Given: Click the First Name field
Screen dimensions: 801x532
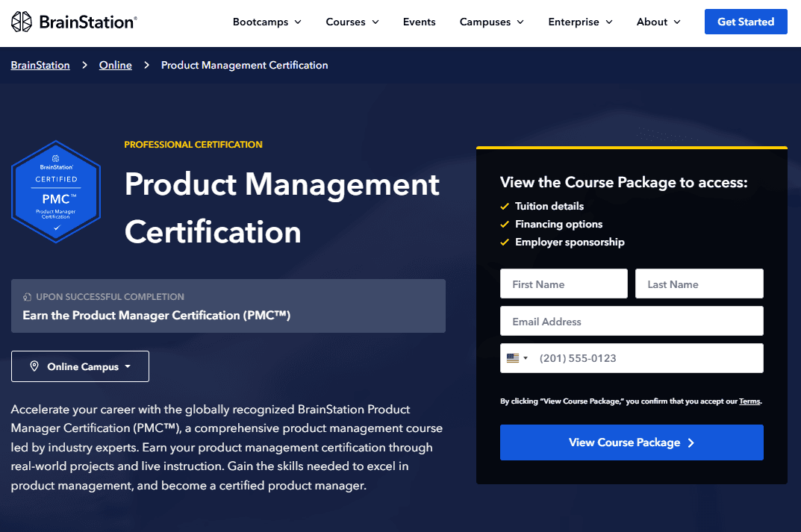Looking at the screenshot, I should [564, 284].
